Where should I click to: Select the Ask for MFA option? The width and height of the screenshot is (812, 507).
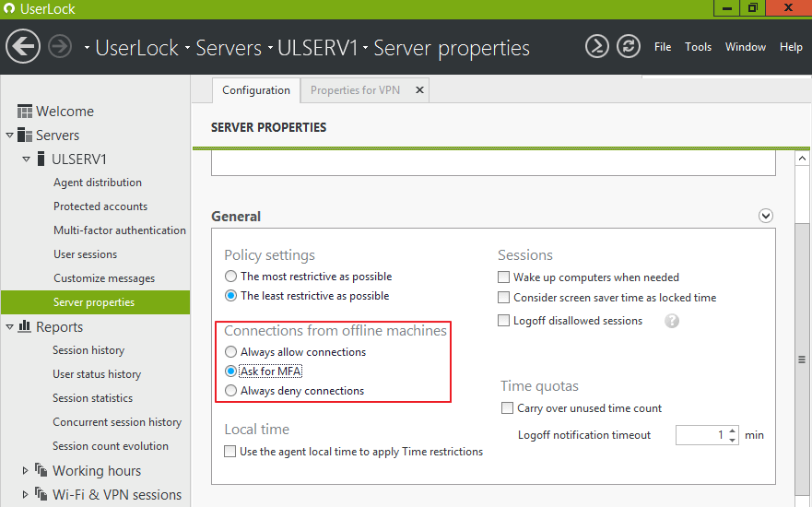(231, 371)
